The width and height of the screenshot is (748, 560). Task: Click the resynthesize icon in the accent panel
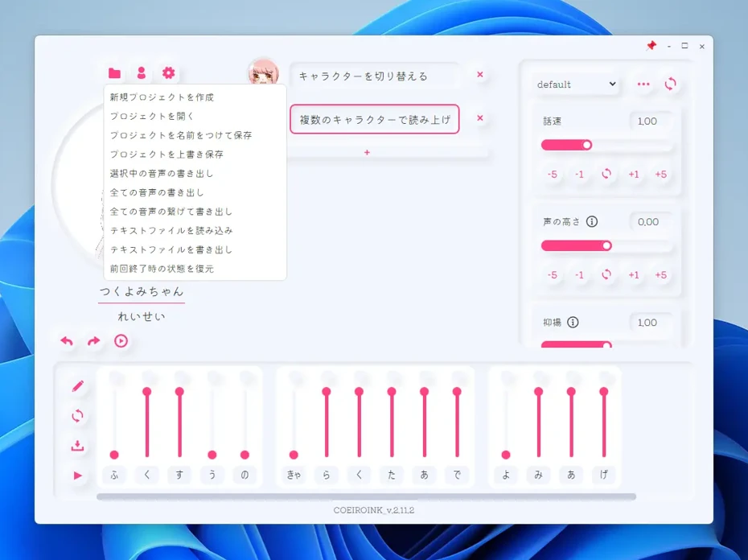coord(77,416)
